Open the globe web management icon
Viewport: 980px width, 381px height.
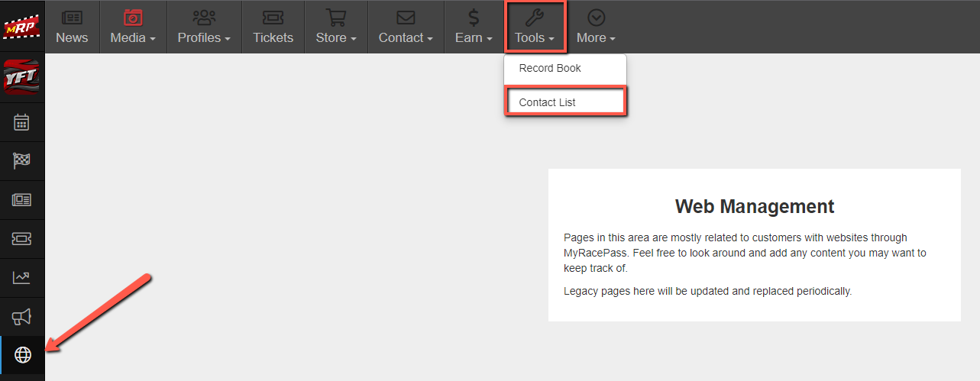click(x=23, y=355)
